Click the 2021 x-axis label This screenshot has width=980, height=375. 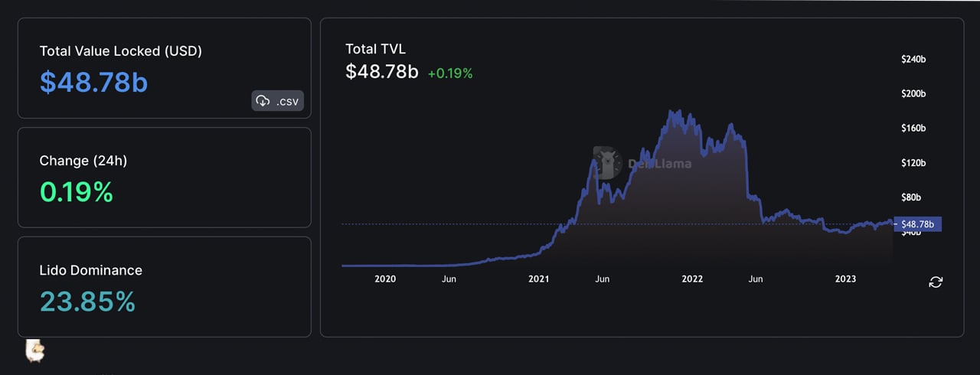539,279
